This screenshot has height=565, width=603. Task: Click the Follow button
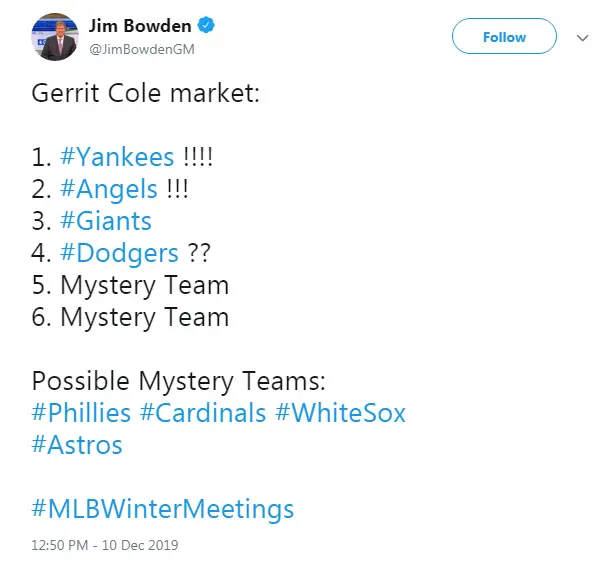point(503,37)
